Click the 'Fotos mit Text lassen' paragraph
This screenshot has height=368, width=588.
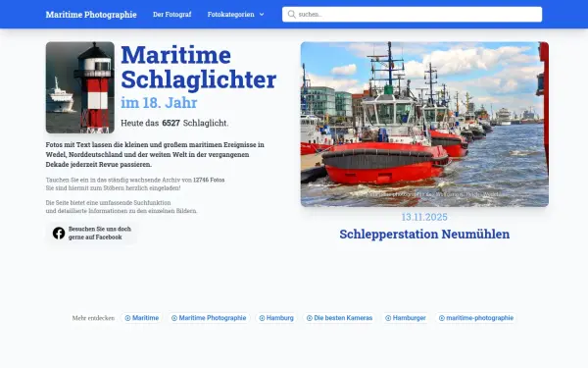(x=155, y=154)
